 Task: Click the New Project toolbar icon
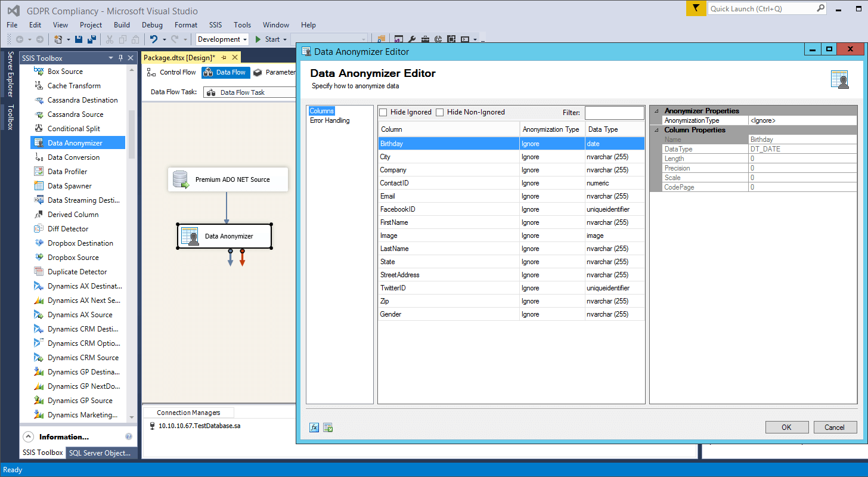click(x=58, y=39)
